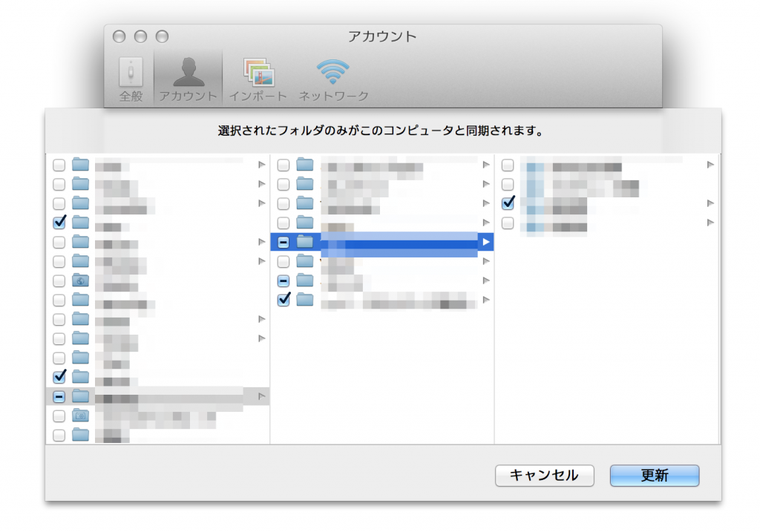Screen dimensions: 760x532
Task: Select the highlighted folder icon in middle column
Action: (x=304, y=242)
